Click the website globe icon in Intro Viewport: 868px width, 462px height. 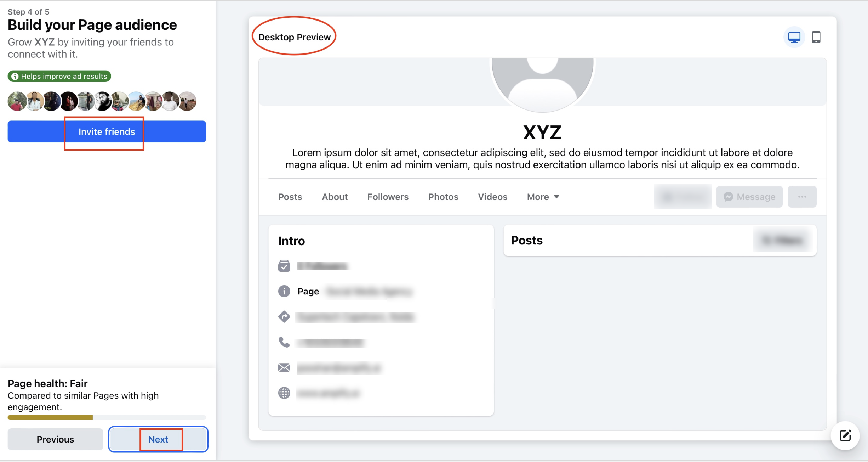(x=284, y=393)
